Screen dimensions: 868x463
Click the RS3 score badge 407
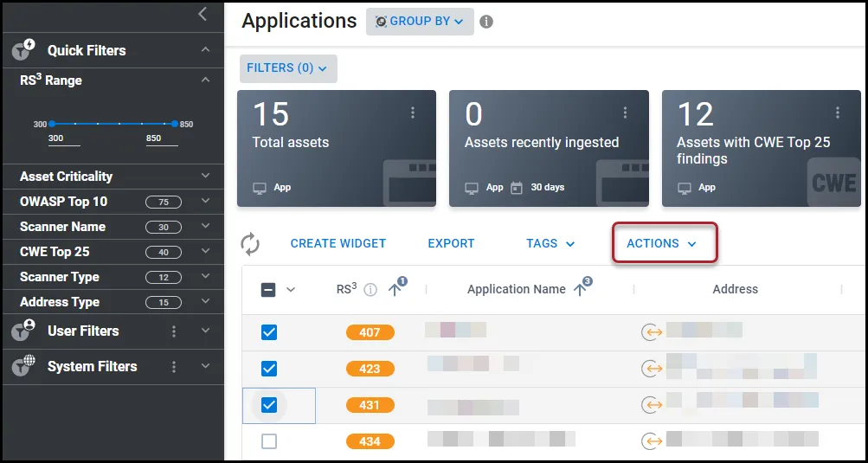pos(370,332)
